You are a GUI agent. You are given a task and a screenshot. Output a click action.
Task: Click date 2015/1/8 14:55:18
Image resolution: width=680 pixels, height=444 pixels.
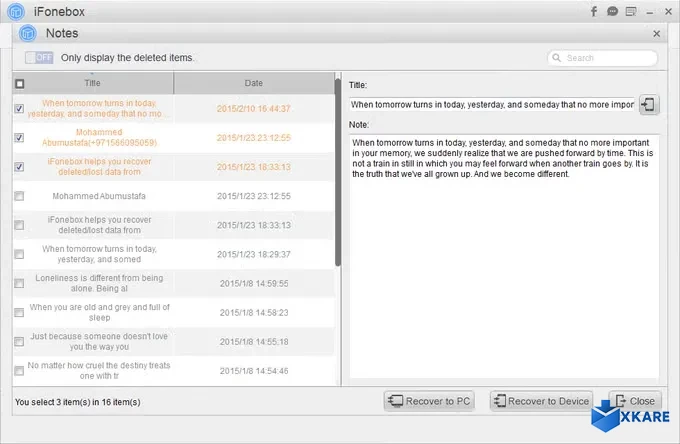tap(254, 342)
